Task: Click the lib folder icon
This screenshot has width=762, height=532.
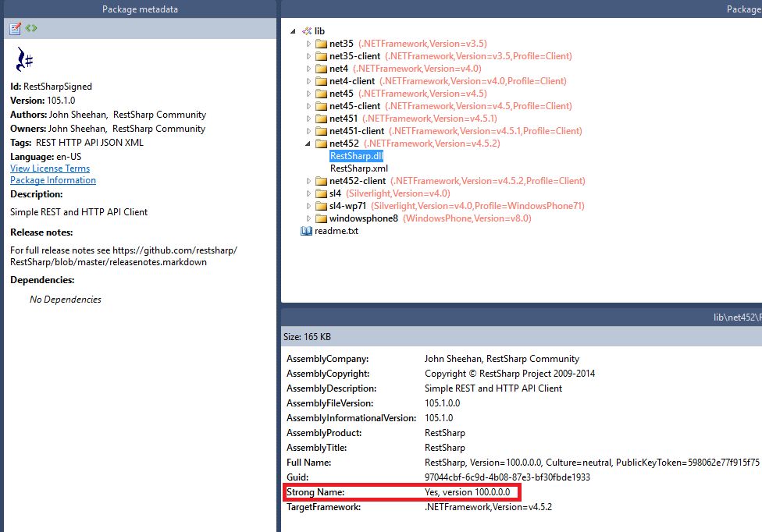Action: [307, 31]
